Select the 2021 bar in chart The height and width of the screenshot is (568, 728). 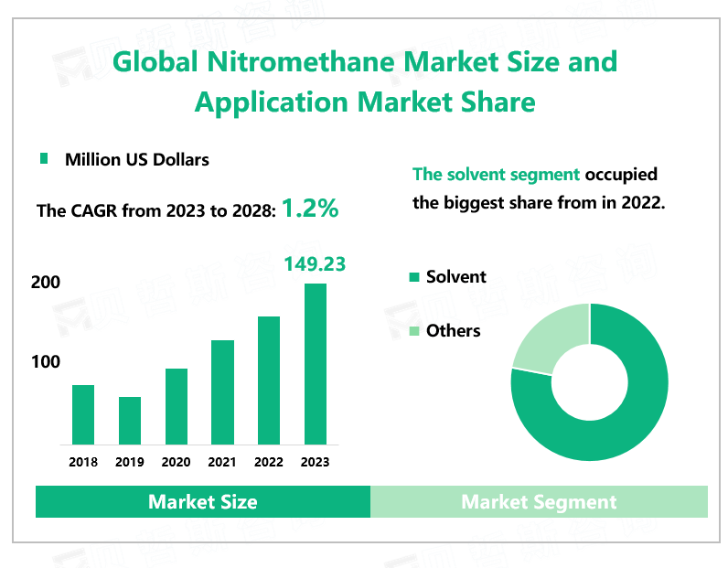pyautogui.click(x=222, y=392)
